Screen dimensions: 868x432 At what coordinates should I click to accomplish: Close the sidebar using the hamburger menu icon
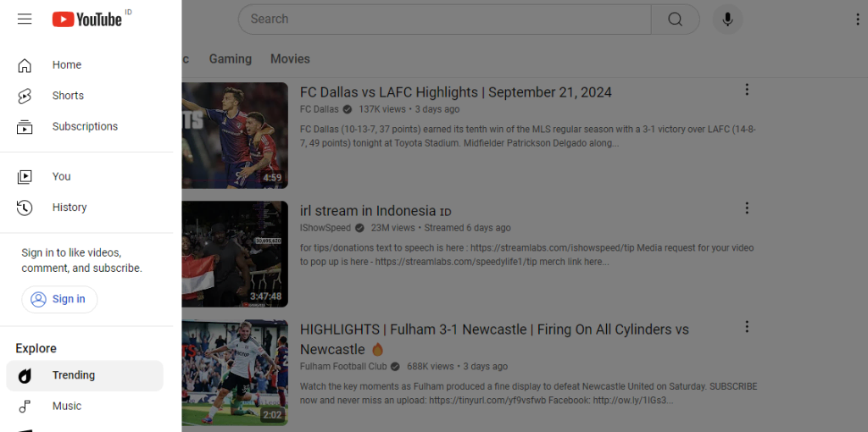(25, 19)
